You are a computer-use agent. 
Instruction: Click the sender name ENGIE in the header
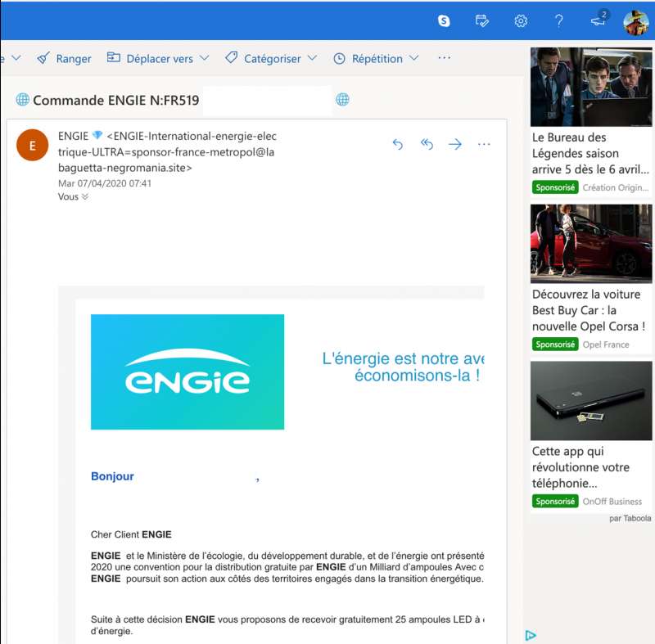pyautogui.click(x=73, y=136)
